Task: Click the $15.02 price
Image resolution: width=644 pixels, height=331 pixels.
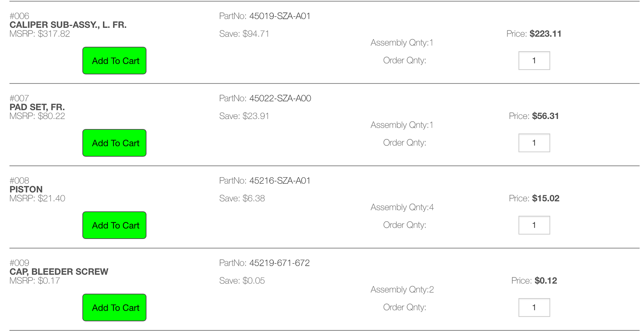Action: click(x=546, y=198)
